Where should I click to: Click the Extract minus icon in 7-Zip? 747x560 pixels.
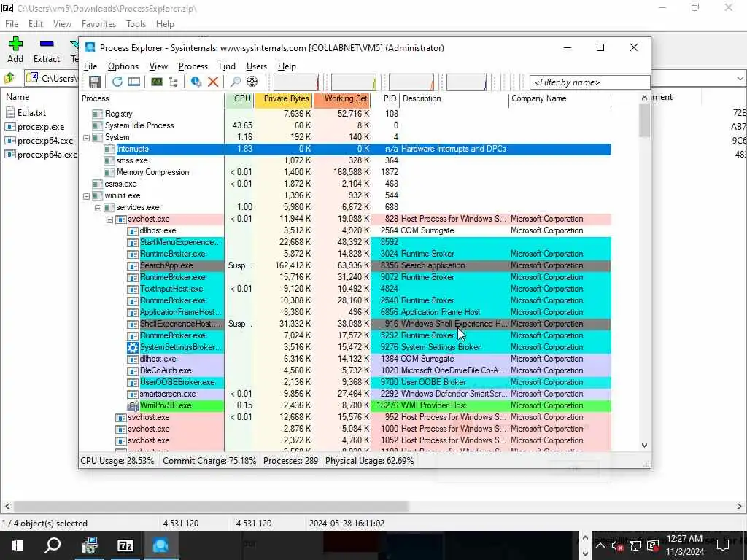pyautogui.click(x=47, y=44)
